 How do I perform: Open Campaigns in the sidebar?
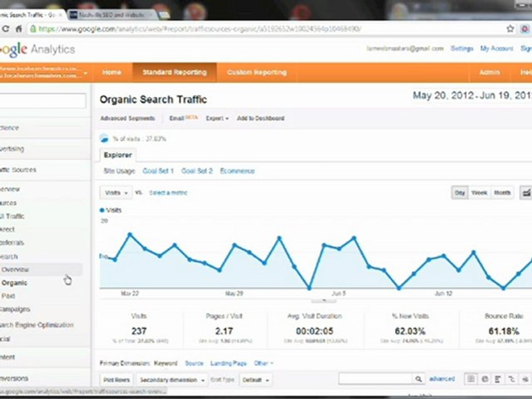tap(15, 309)
